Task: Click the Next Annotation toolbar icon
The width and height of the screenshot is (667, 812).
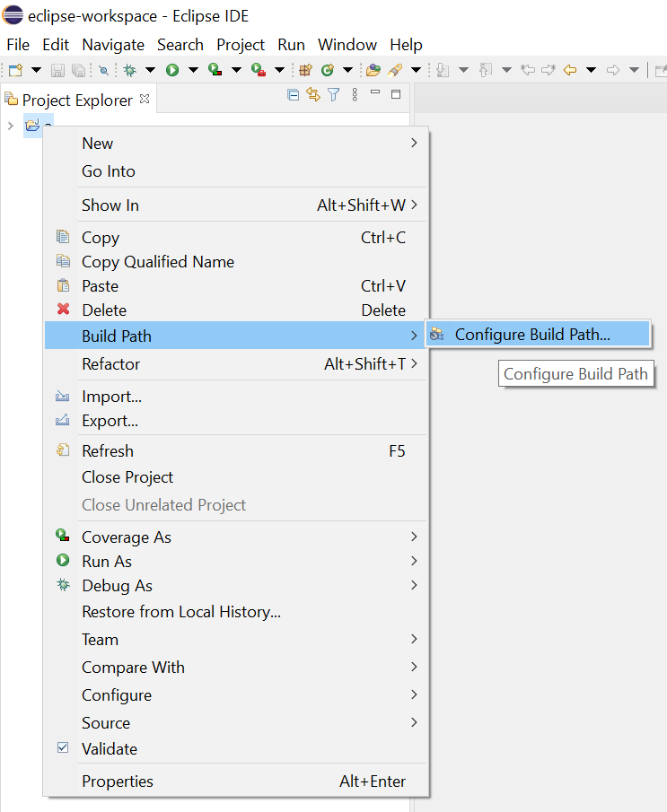Action: point(443,70)
